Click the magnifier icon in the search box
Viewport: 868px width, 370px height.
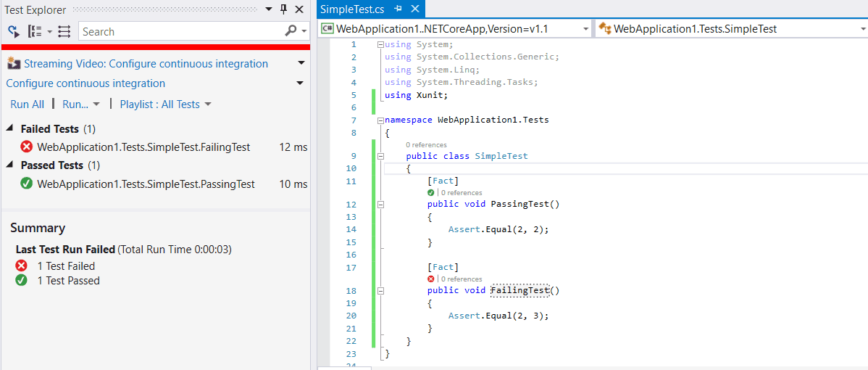(291, 30)
